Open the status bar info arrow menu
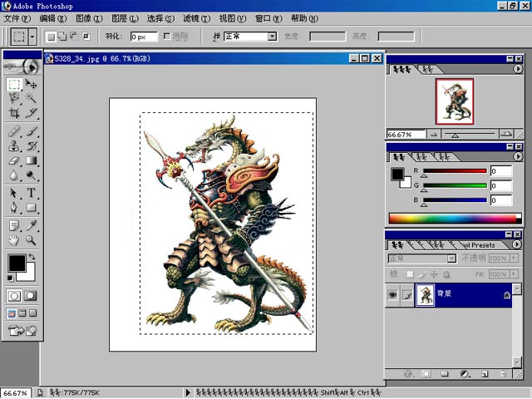Viewport: 532px width, 399px height. coord(189,393)
